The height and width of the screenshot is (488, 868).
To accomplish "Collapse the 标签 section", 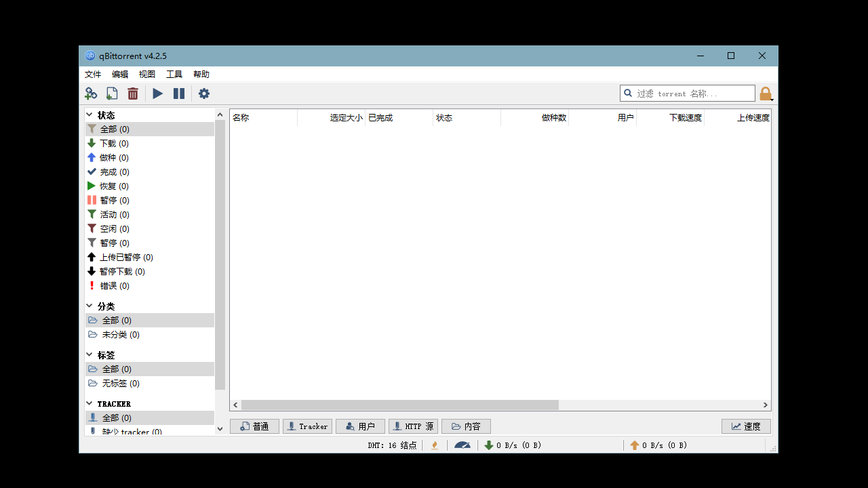I will (x=90, y=355).
